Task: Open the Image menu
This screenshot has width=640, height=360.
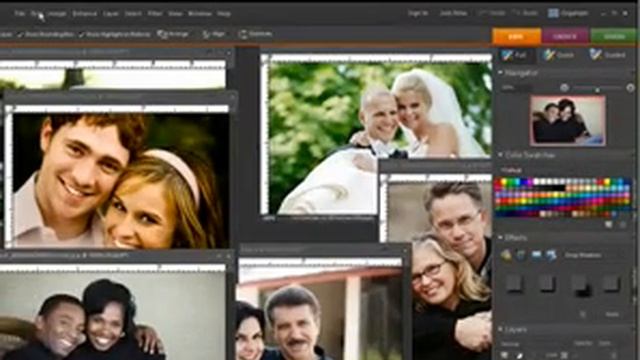Action: tap(57, 14)
